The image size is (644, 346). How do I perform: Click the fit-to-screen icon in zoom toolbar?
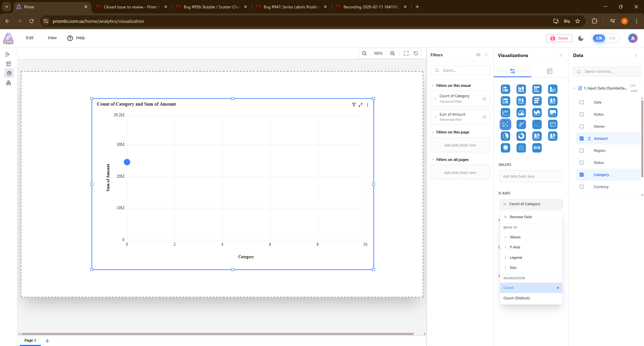coord(406,53)
